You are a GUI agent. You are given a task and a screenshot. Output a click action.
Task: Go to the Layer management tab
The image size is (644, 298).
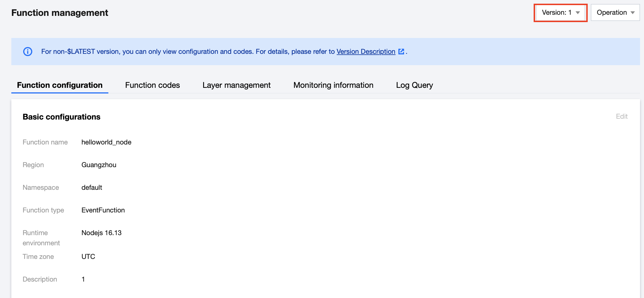click(237, 85)
